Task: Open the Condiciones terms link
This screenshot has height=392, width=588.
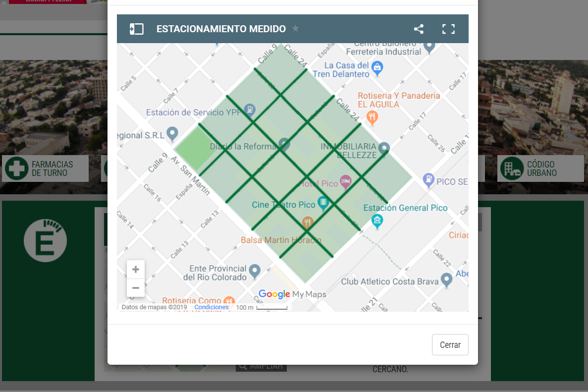Action: tap(211, 307)
